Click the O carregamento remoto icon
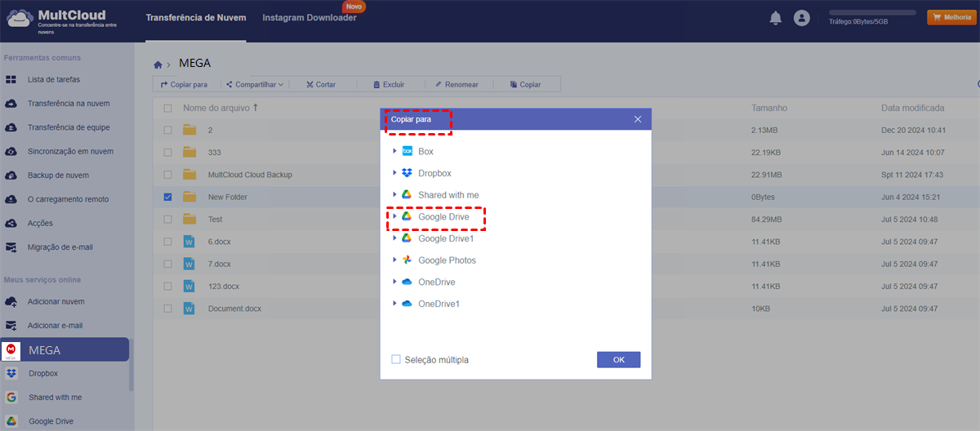The height and width of the screenshot is (431, 980). [11, 199]
